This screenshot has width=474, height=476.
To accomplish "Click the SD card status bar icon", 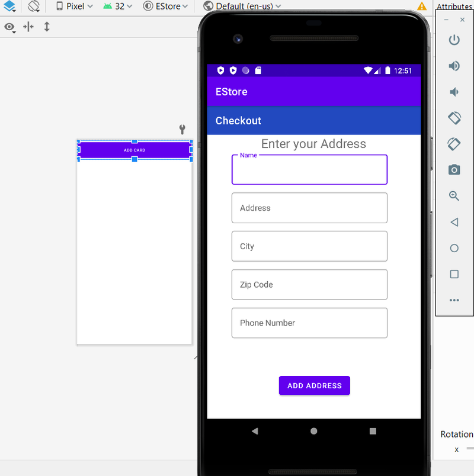I will click(258, 70).
